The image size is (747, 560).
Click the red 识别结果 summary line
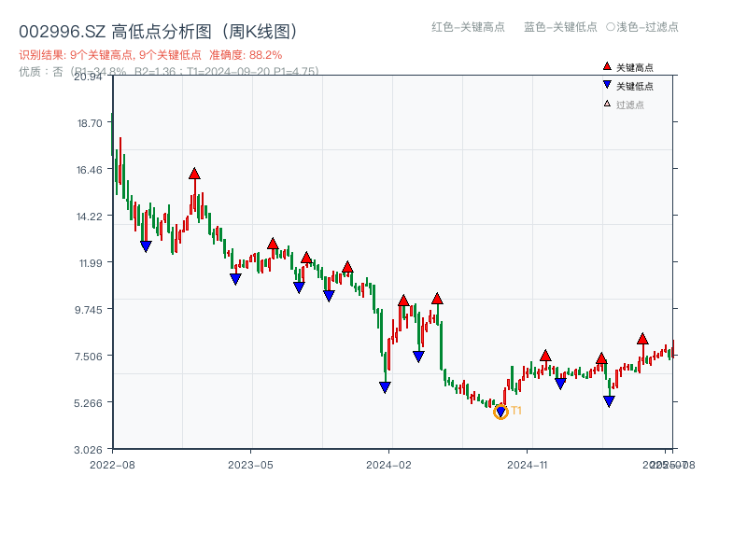150,55
